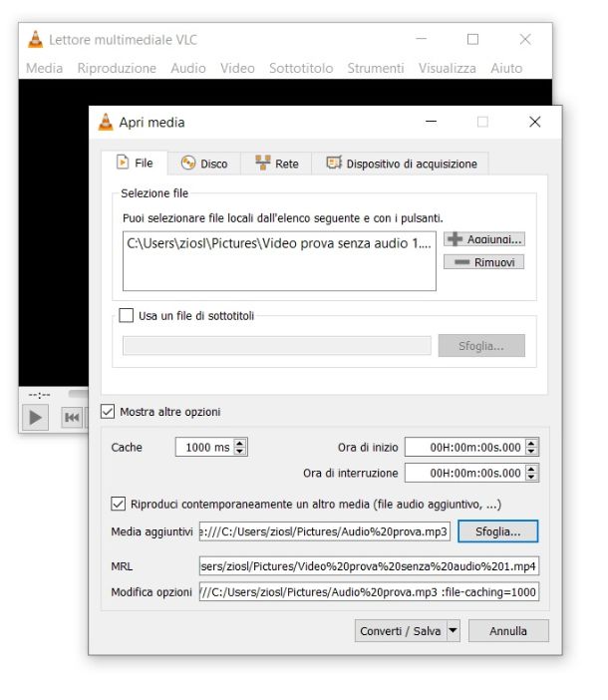Click the Media aggiuntivi path field

[x=325, y=531]
